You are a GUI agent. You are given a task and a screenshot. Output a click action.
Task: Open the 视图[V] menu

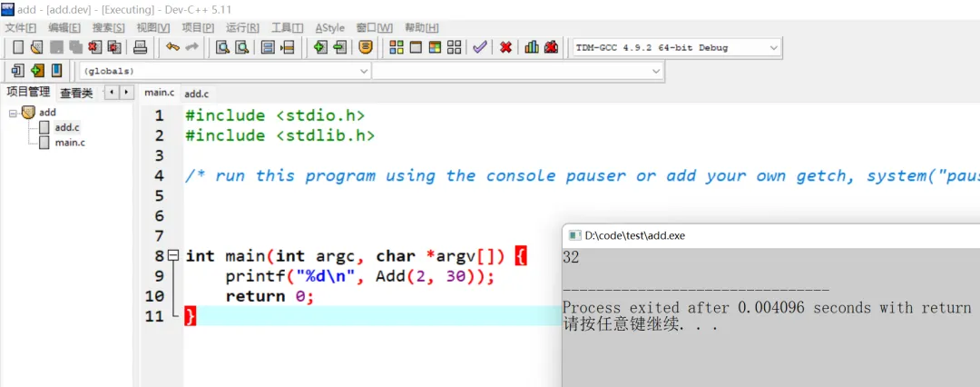coord(152,28)
